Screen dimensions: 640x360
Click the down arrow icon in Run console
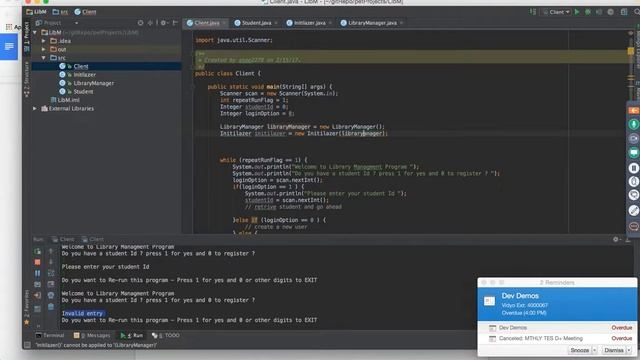coord(51,262)
